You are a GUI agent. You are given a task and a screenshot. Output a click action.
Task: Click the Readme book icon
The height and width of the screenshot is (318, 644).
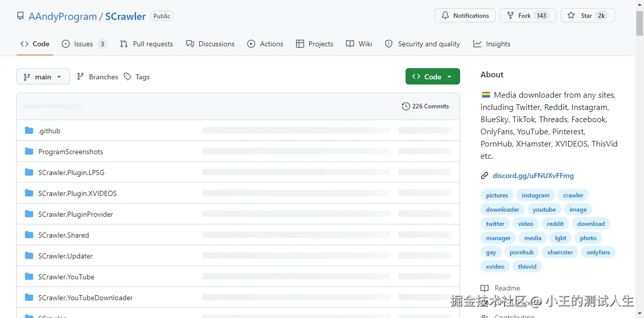pos(485,288)
